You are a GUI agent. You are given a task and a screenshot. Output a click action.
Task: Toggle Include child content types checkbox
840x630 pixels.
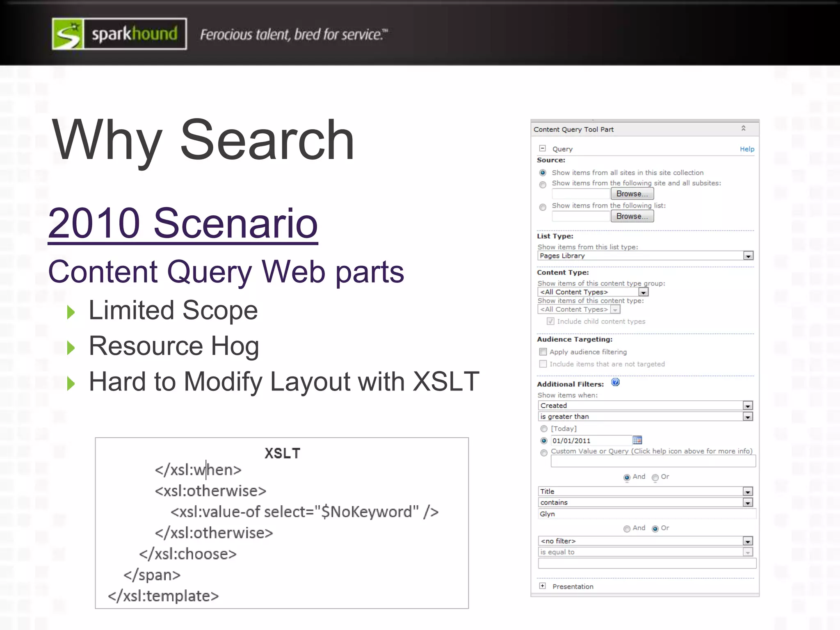[x=550, y=321]
